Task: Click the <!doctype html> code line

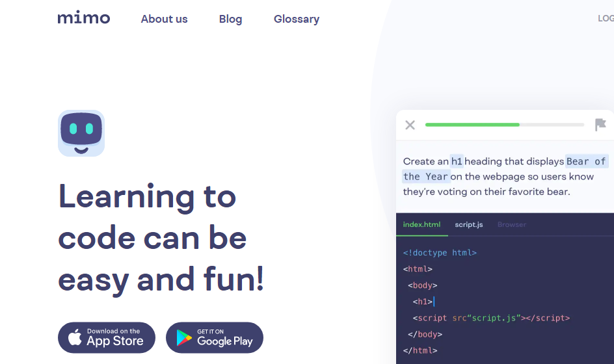Action: 440,253
